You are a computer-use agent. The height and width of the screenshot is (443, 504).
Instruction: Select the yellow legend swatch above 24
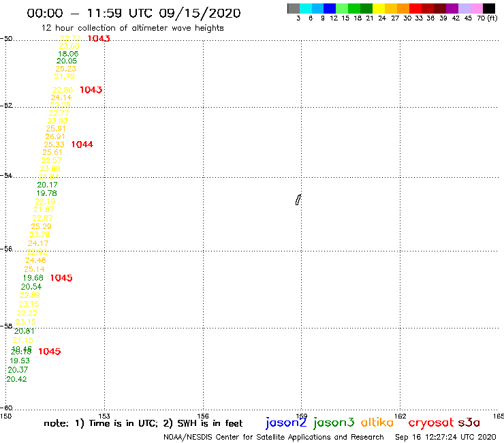pyautogui.click(x=379, y=8)
